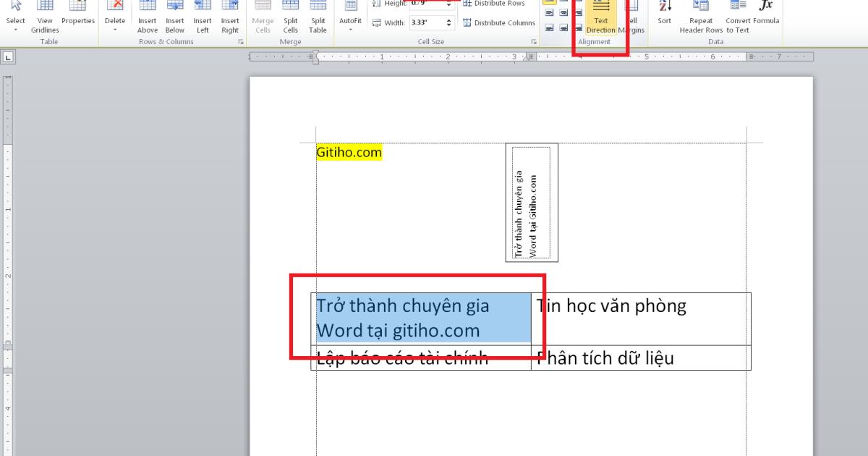Align cell text to center
Image resolution: width=868 pixels, height=456 pixels.
pos(563,14)
